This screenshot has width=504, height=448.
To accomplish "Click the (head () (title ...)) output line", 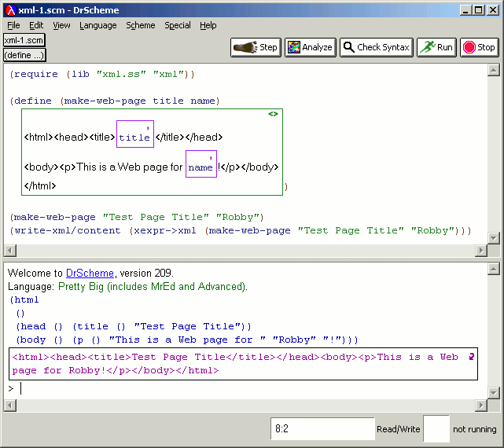I will [134, 326].
